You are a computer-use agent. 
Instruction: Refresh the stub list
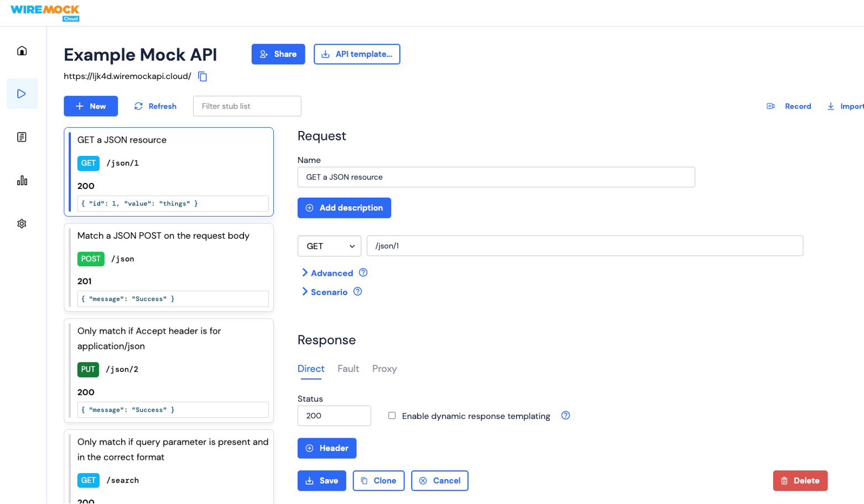click(x=155, y=106)
